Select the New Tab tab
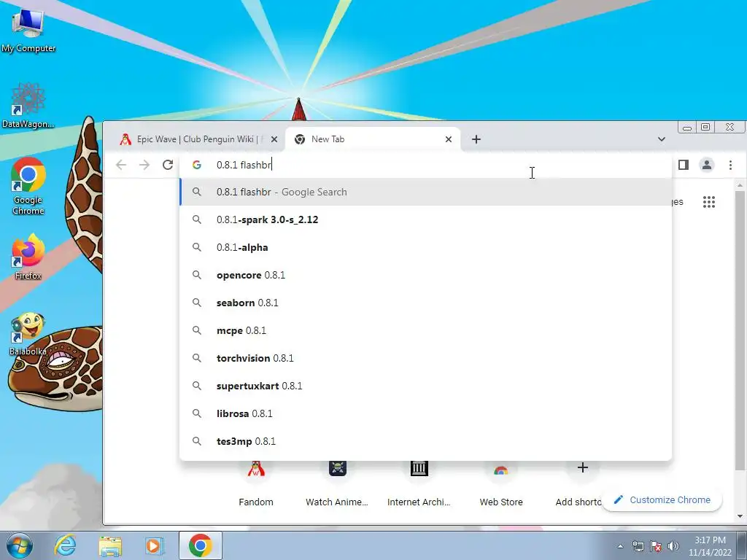747x560 pixels. (x=373, y=139)
